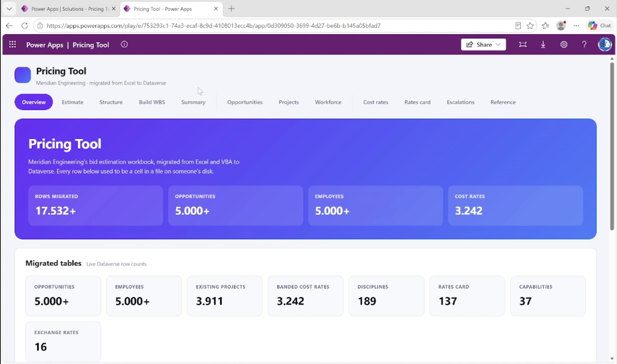
Task: Click the site info lock icon in address bar
Action: (40, 26)
